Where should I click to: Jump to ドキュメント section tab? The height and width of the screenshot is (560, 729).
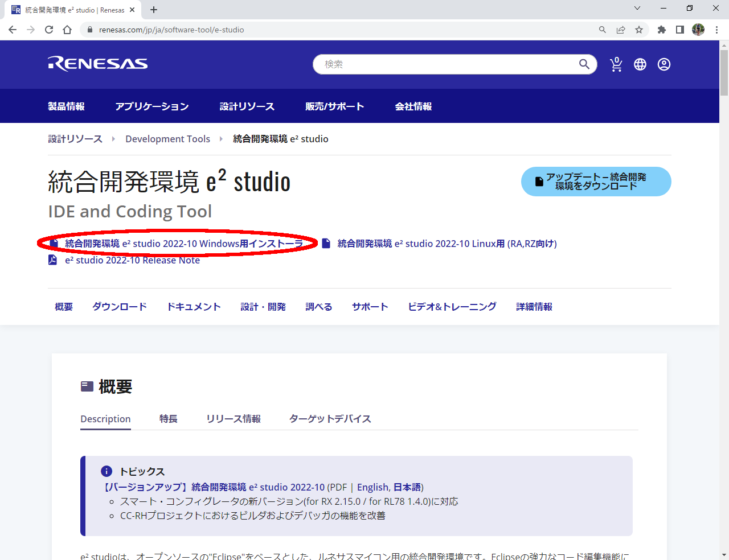[194, 307]
